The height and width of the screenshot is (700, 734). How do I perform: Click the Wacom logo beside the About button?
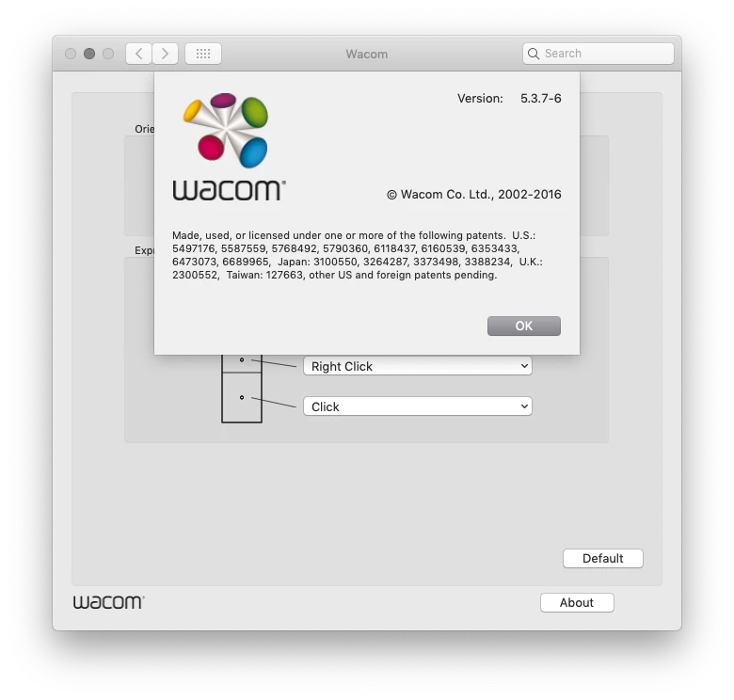point(108,602)
